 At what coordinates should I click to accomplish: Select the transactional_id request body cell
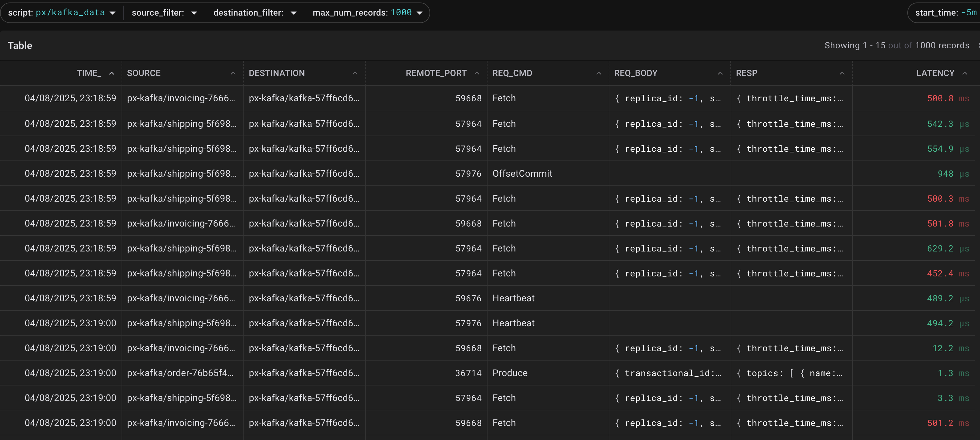(670, 373)
